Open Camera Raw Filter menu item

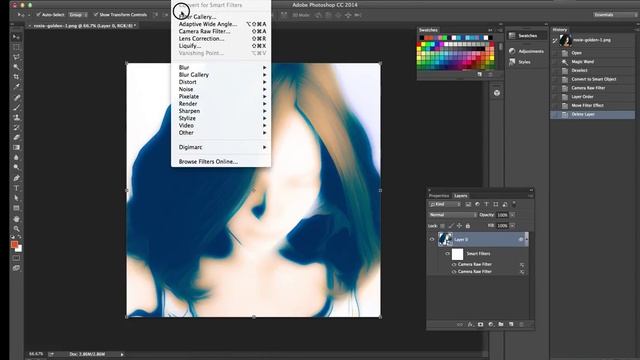click(221, 31)
